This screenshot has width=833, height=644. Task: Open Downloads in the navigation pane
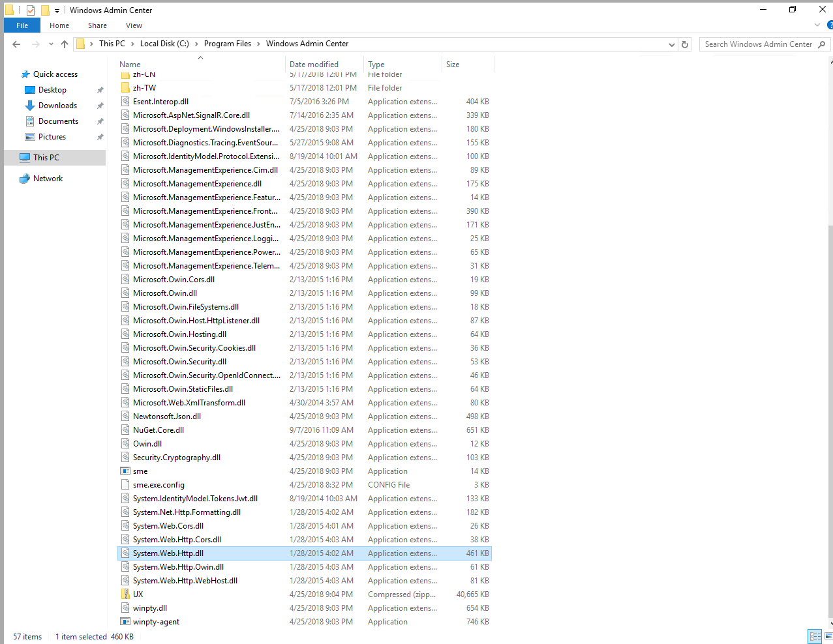pos(57,106)
